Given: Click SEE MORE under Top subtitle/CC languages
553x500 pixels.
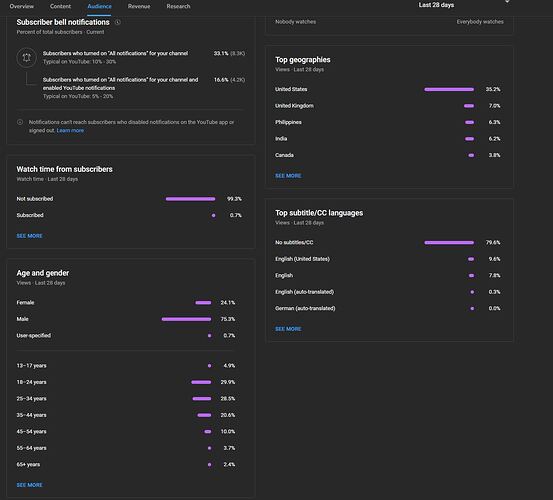Looking at the screenshot, I should pos(288,329).
